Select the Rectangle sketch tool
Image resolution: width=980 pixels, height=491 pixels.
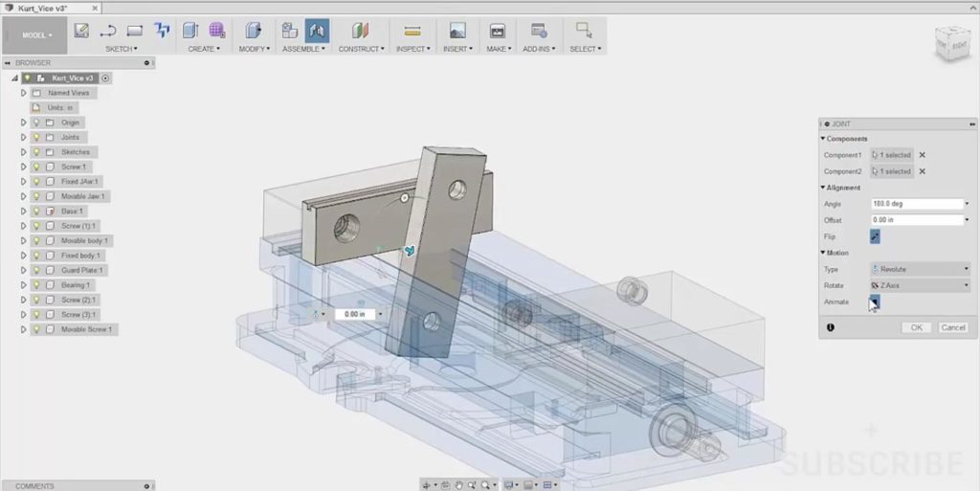134,30
